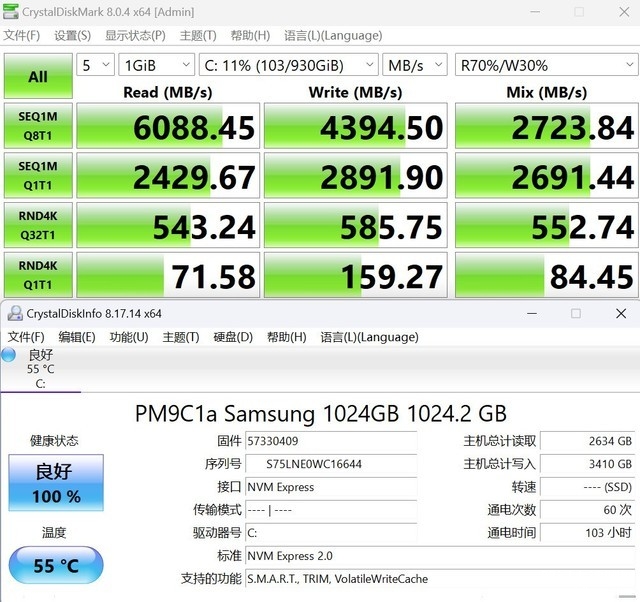Open the 1GiB test size dropdown
Screen dimensions: 640x602
156,65
